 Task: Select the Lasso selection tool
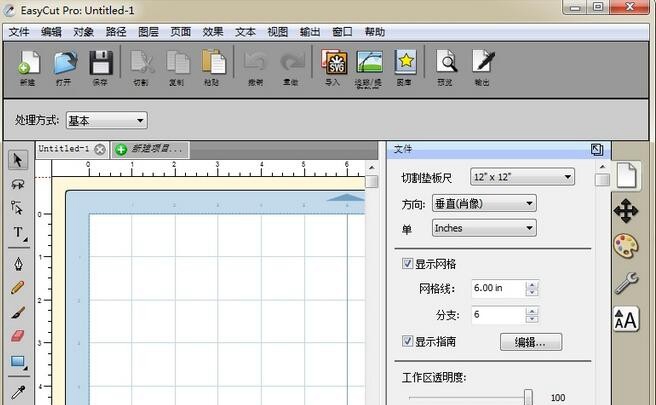(x=18, y=184)
